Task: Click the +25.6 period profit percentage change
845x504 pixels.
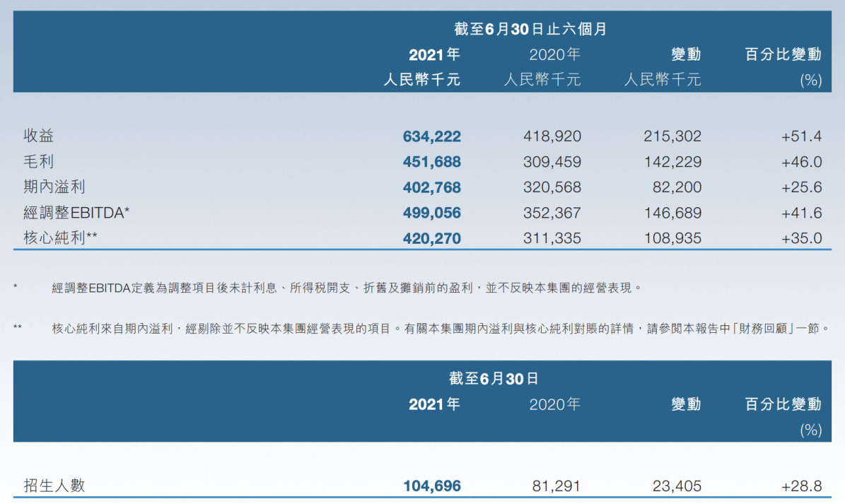Action: pos(801,187)
